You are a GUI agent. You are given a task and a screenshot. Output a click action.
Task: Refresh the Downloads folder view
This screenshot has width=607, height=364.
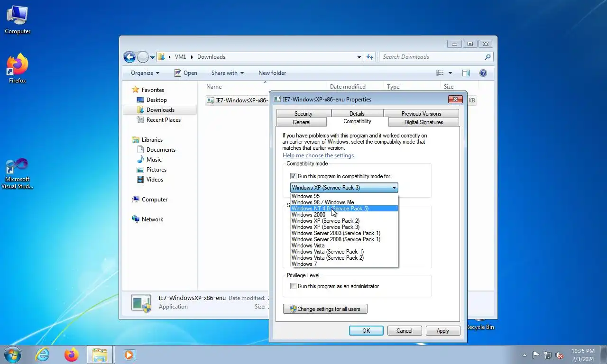370,57
